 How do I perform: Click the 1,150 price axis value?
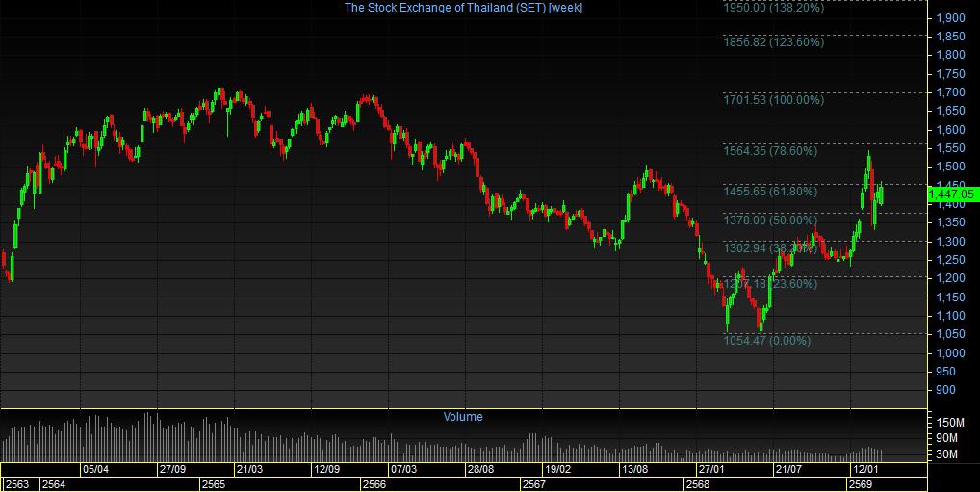(950, 297)
